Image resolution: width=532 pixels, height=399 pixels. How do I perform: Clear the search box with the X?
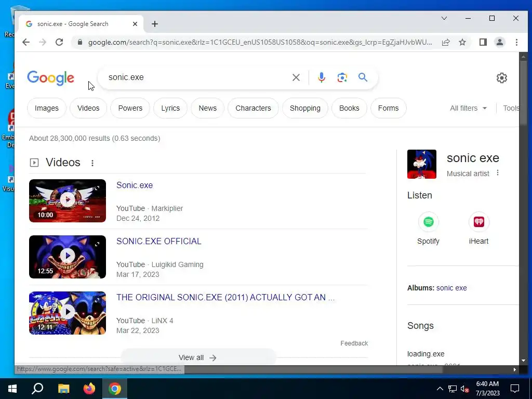pos(296,77)
